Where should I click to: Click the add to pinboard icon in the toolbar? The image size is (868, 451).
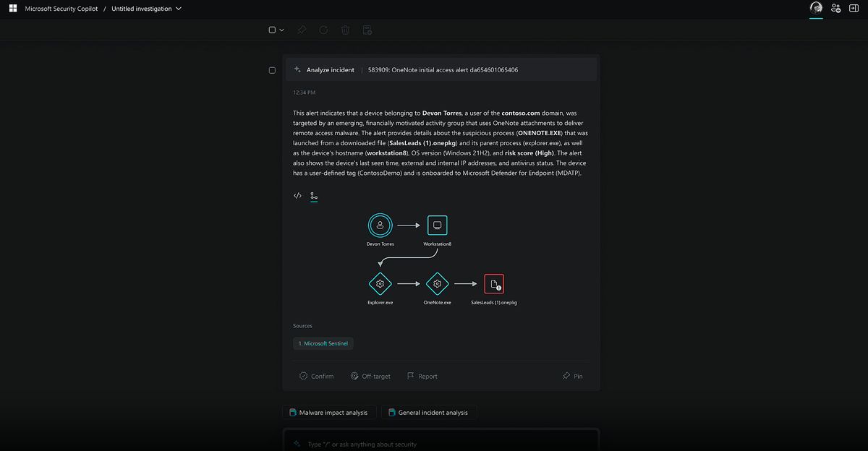[x=367, y=30]
